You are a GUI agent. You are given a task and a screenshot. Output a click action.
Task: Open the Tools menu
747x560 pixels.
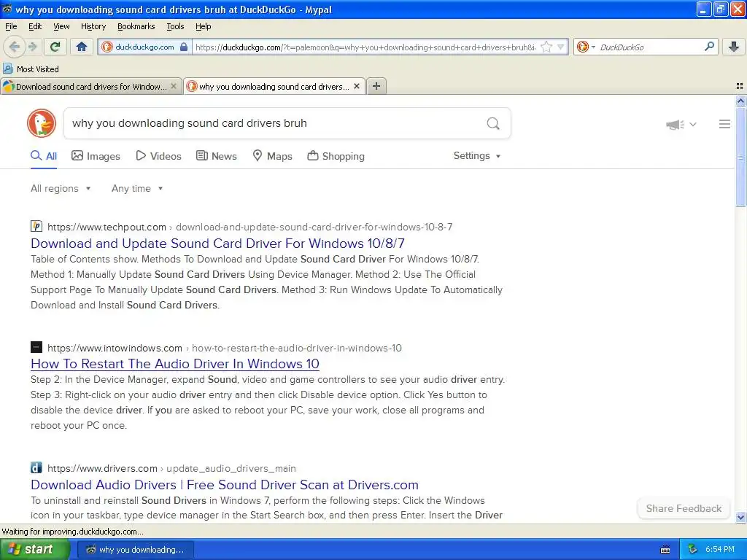pyautogui.click(x=175, y=26)
